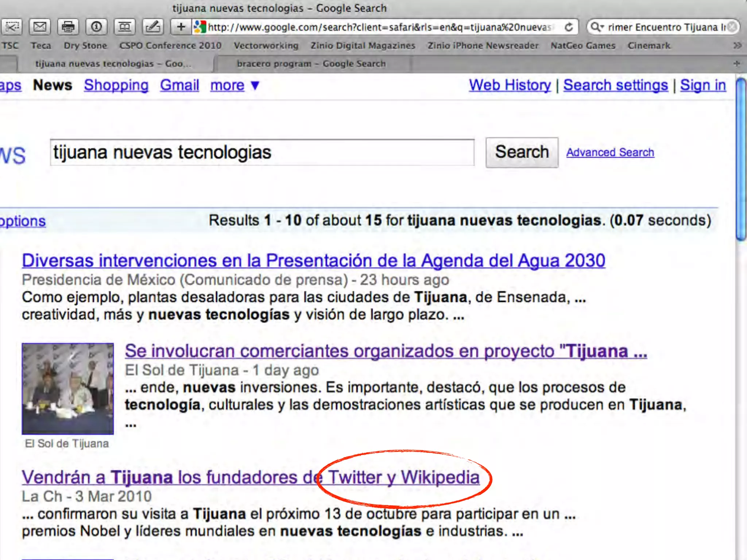Open the bookmarks book icon

(124, 27)
